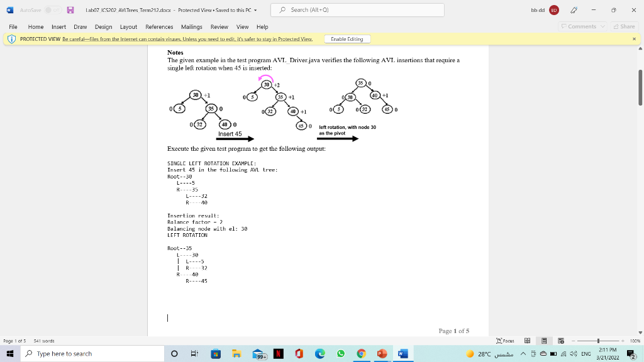Toggle the ENG keyboard language indicator
Image resolution: width=644 pixels, height=362 pixels.
click(586, 353)
